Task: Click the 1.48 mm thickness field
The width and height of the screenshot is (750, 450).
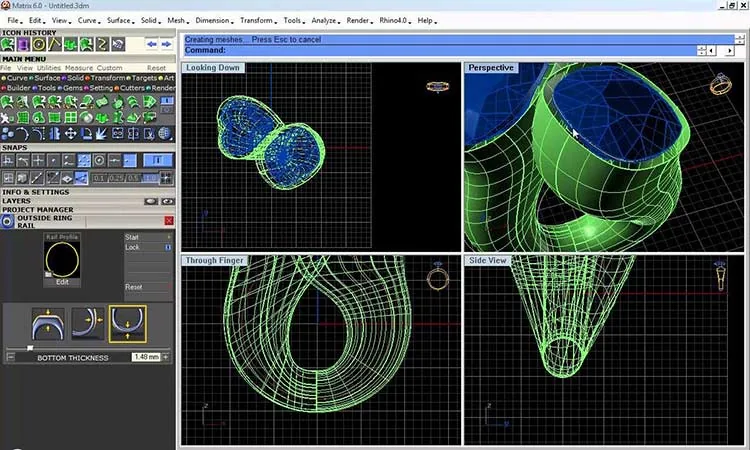Action: coord(146,357)
